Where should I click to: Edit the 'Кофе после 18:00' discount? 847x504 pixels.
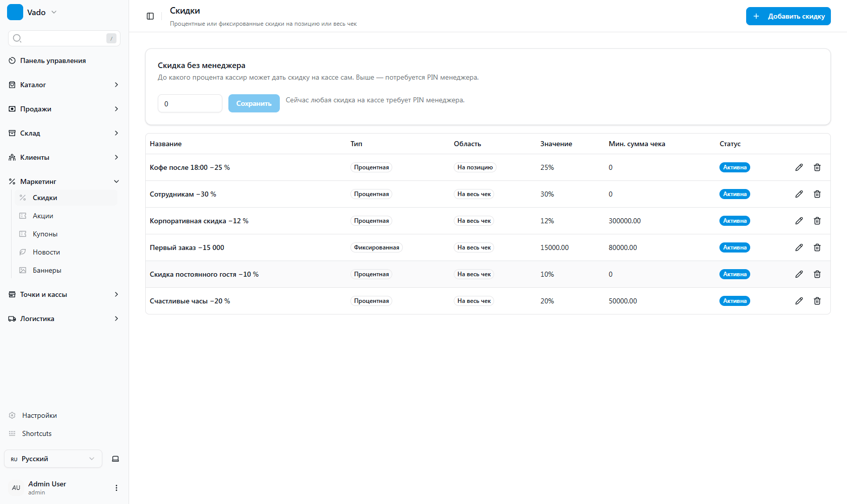point(799,167)
